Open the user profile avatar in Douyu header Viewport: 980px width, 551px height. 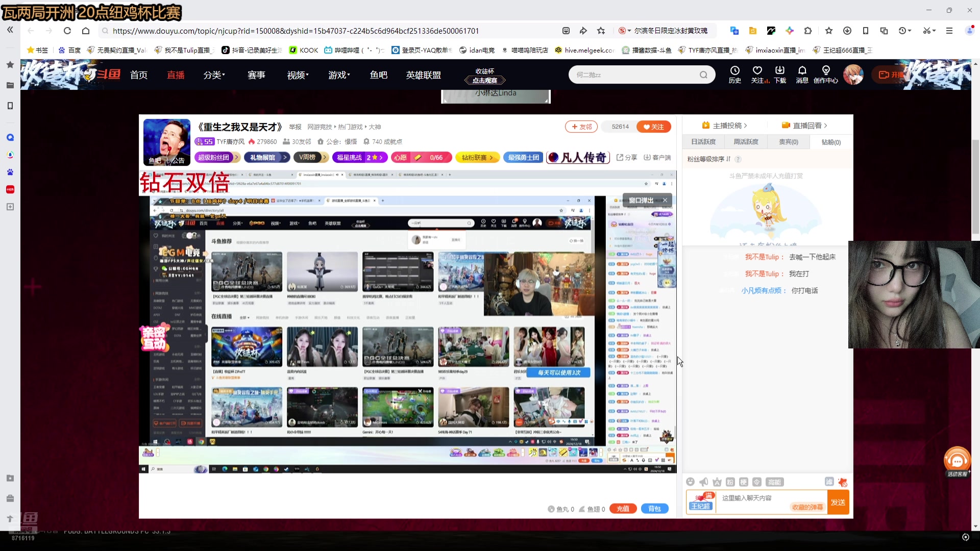[x=853, y=74]
